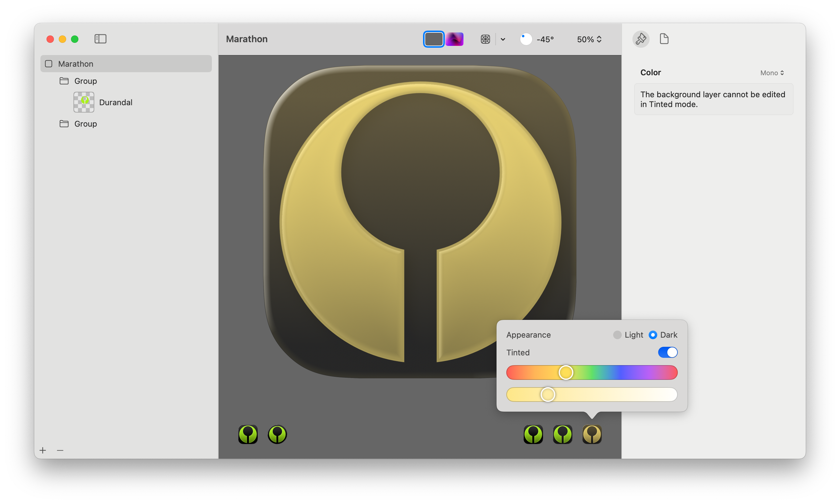Add a new layer with plus button
The height and width of the screenshot is (504, 840).
click(43, 450)
